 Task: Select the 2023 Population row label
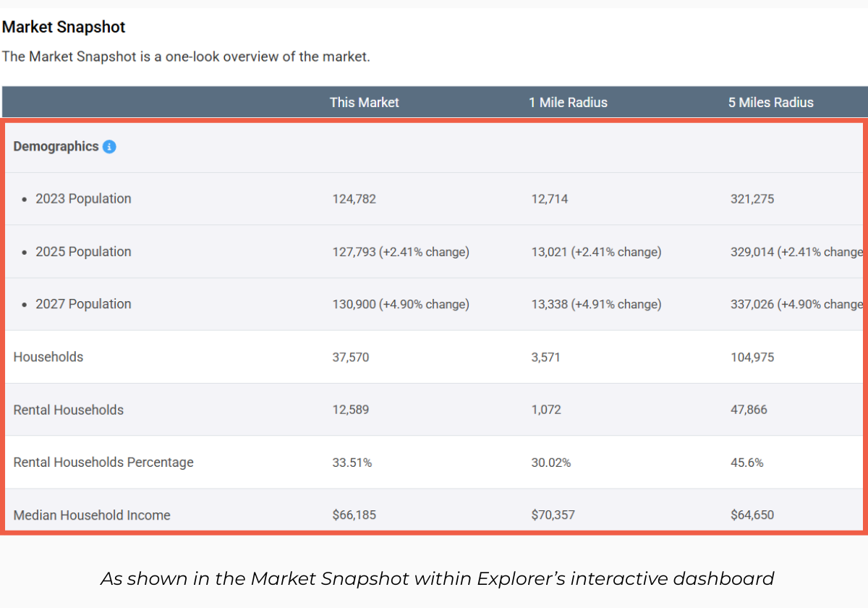(83, 199)
